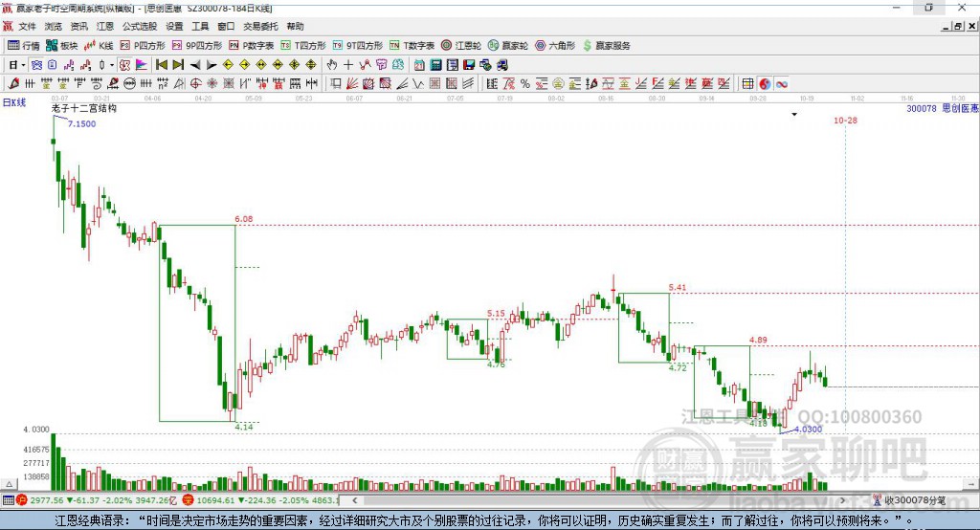The width and height of the screenshot is (980, 530).
Task: Open the T数字表 tool
Action: 412,46
